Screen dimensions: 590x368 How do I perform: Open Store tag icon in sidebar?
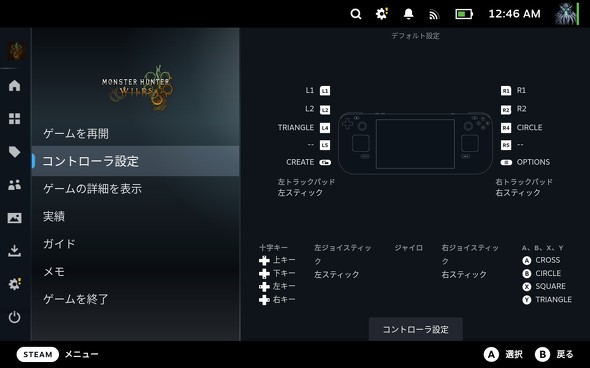pos(15,152)
